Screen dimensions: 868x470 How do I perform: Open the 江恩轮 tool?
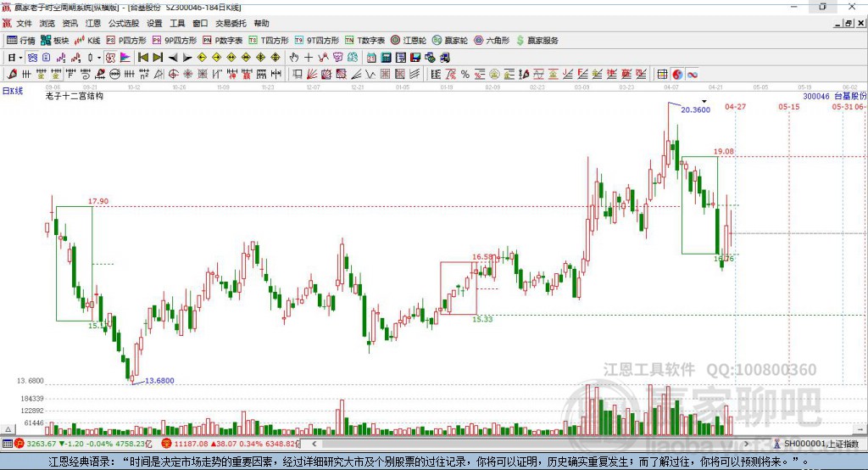[x=409, y=41]
